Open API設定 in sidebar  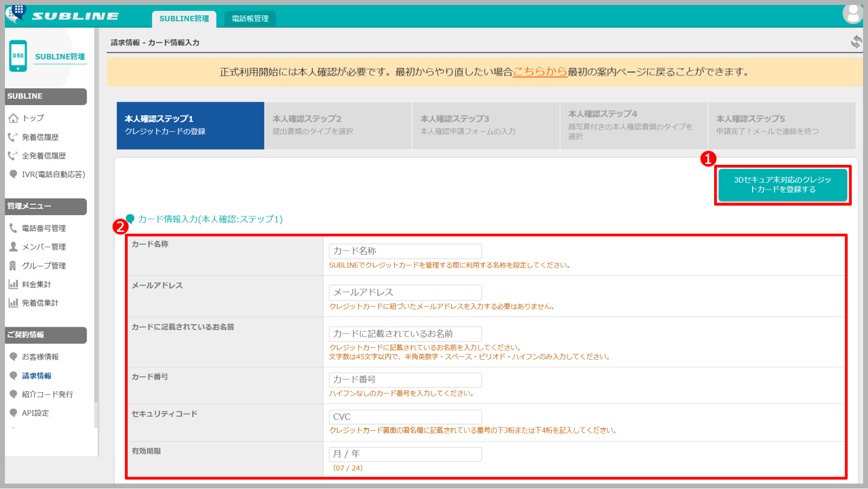[x=35, y=413]
